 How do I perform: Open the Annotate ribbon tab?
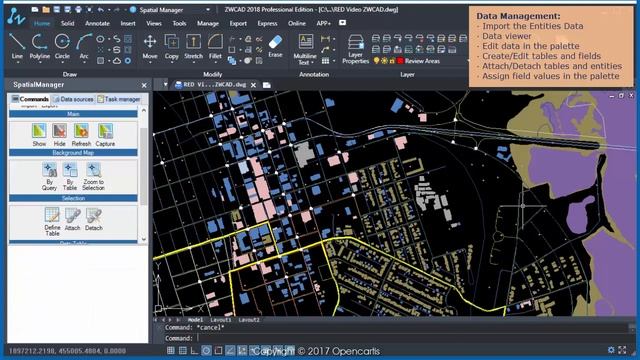click(97, 23)
